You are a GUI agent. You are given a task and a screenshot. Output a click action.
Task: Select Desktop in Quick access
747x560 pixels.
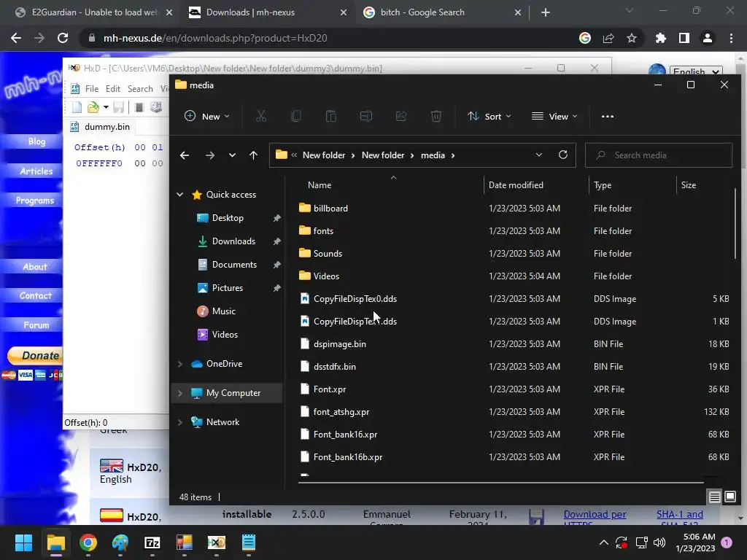click(228, 217)
